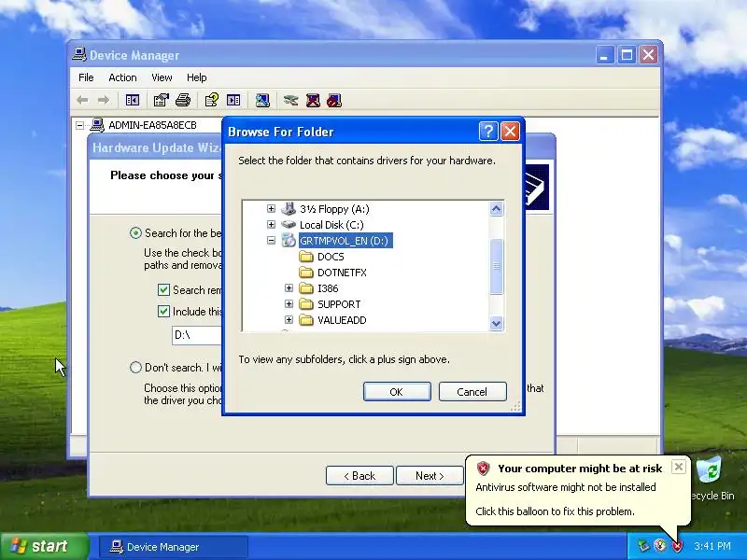747x560 pixels.
Task: Select the Don't search radio option
Action: point(135,367)
